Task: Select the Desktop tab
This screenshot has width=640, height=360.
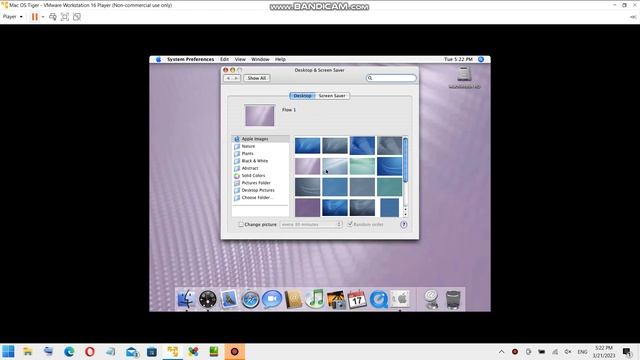Action: [302, 96]
